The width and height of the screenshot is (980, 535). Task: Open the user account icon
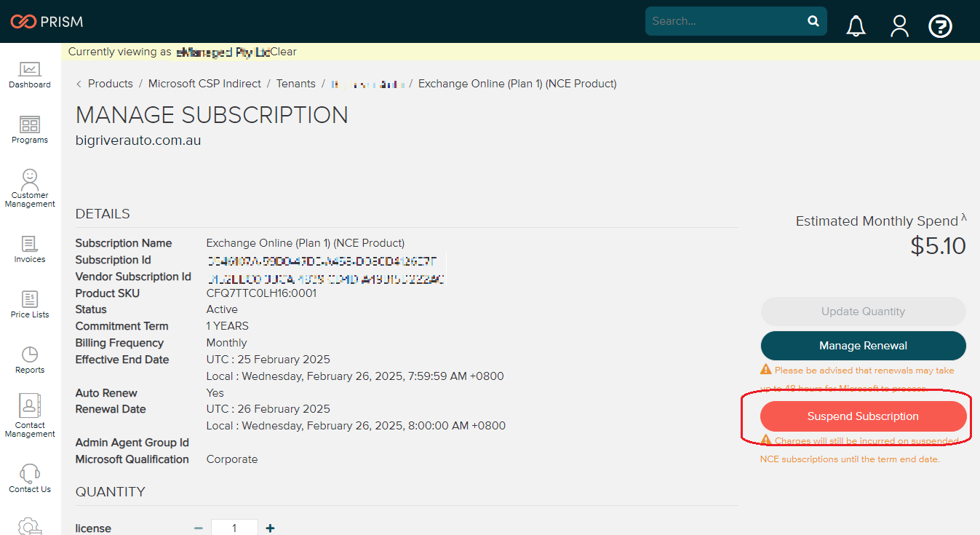click(x=899, y=26)
